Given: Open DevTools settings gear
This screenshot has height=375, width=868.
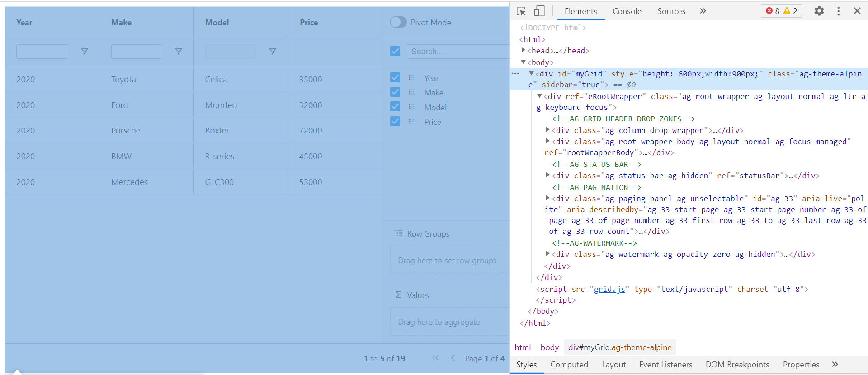Looking at the screenshot, I should coord(819,11).
